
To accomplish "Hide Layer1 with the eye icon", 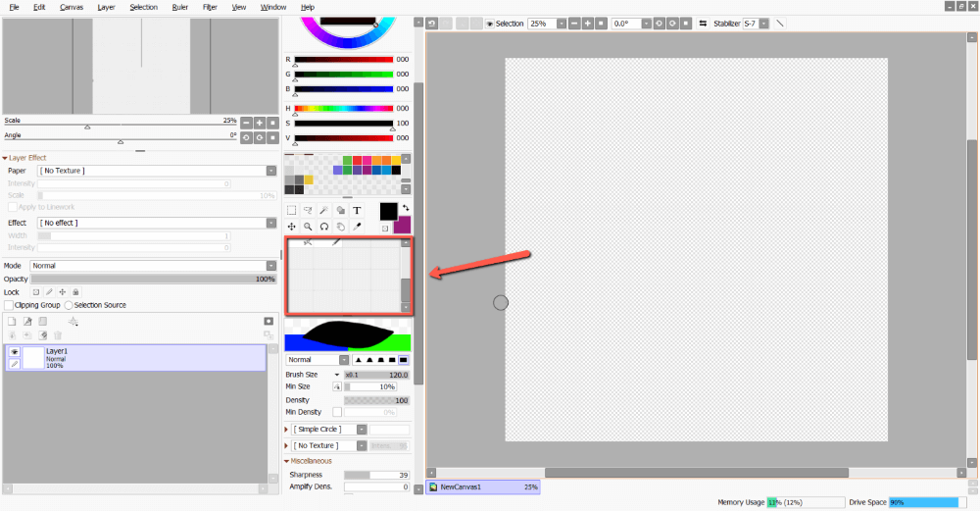I will coord(15,351).
